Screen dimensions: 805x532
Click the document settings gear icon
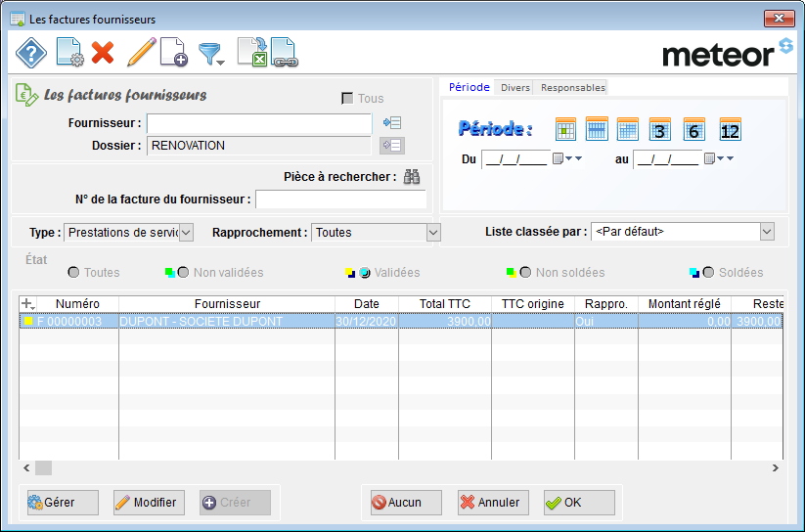(69, 52)
